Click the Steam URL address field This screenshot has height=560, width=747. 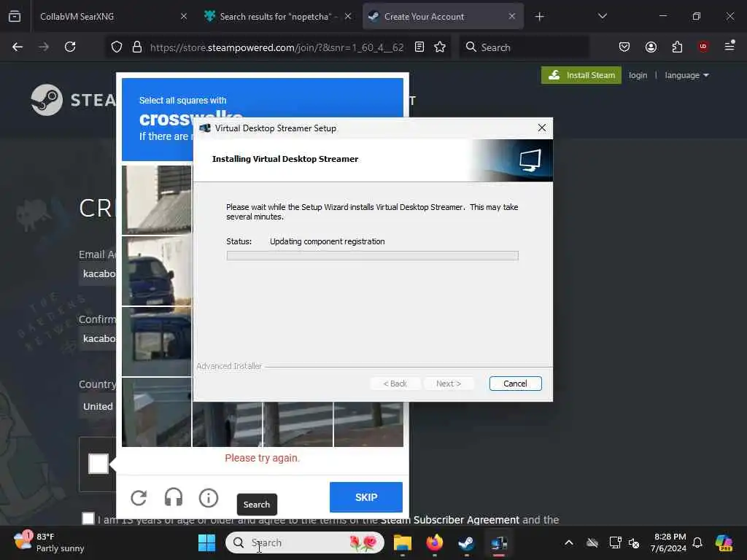click(x=276, y=47)
